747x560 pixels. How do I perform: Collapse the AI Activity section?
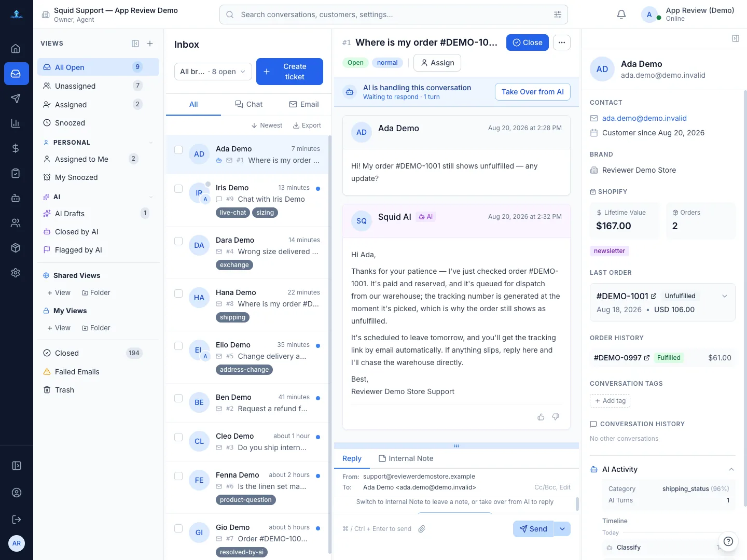[x=731, y=469]
